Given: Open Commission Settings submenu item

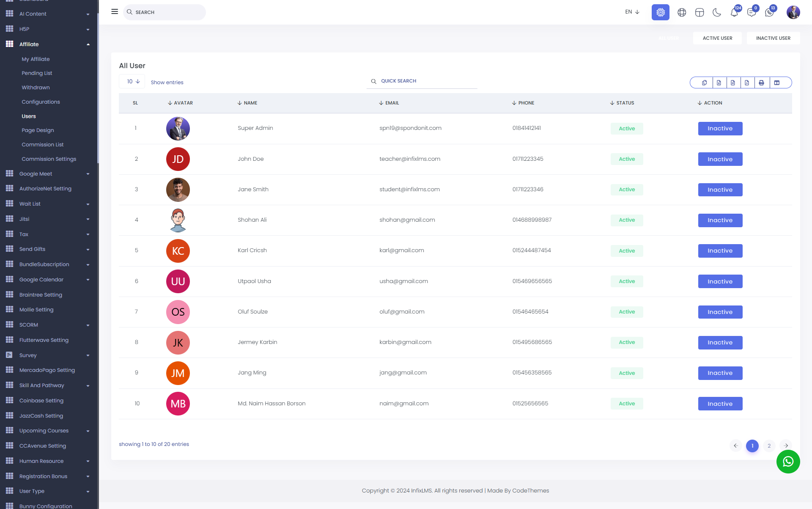Looking at the screenshot, I should tap(49, 159).
